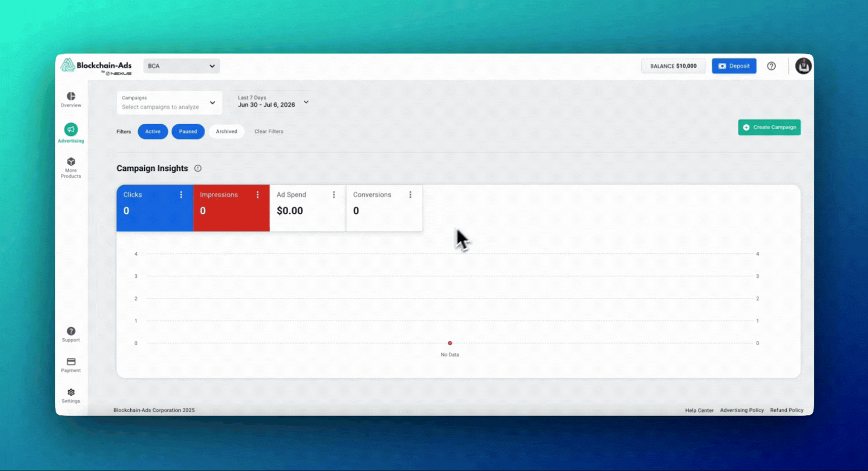Screen dimensions: 868x471
Task: Open the Support question mark icon
Action: coord(71,331)
